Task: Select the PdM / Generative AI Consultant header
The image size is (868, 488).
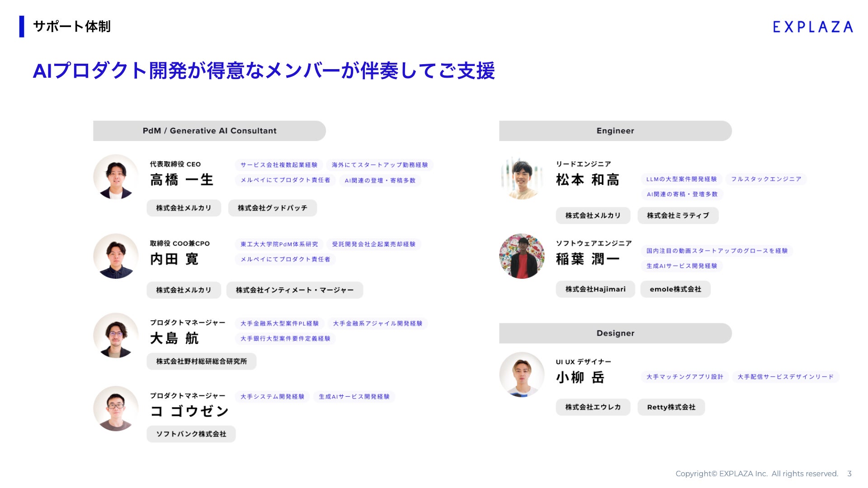Action: click(x=209, y=131)
